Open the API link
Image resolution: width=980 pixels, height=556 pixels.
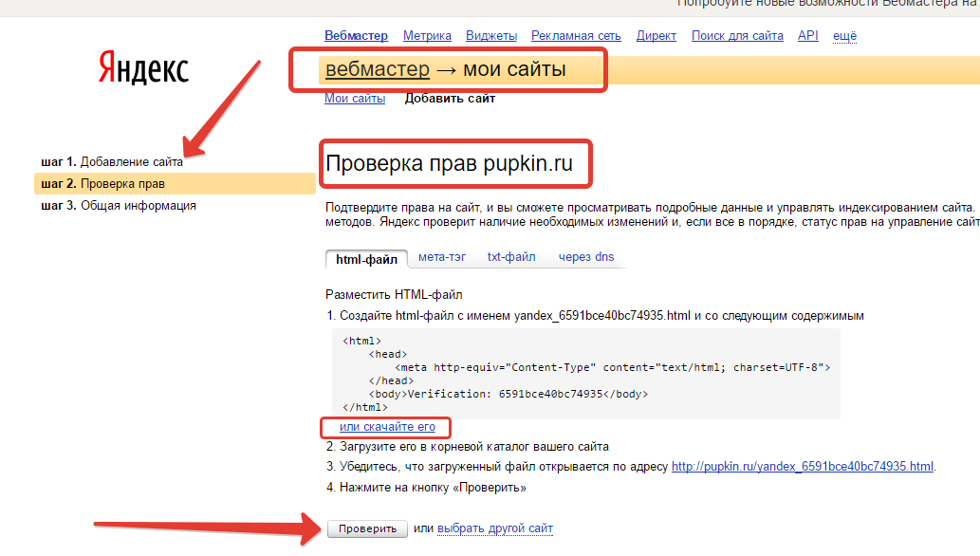(x=807, y=36)
